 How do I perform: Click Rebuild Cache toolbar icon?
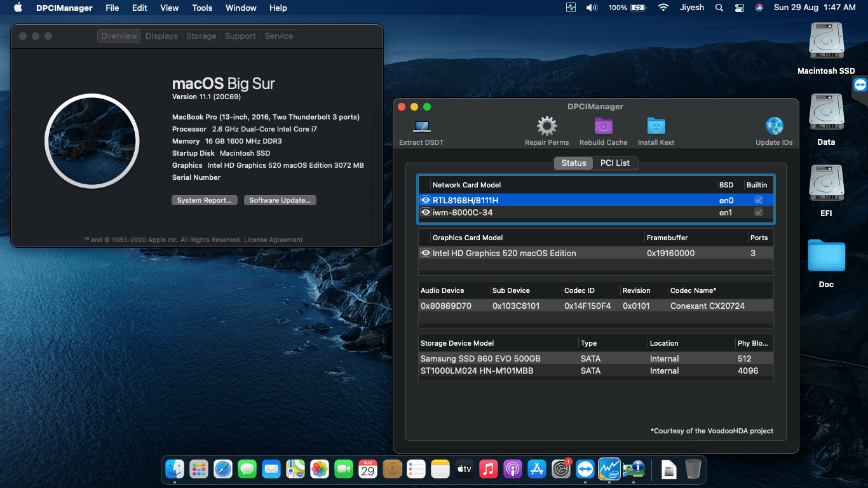(603, 126)
